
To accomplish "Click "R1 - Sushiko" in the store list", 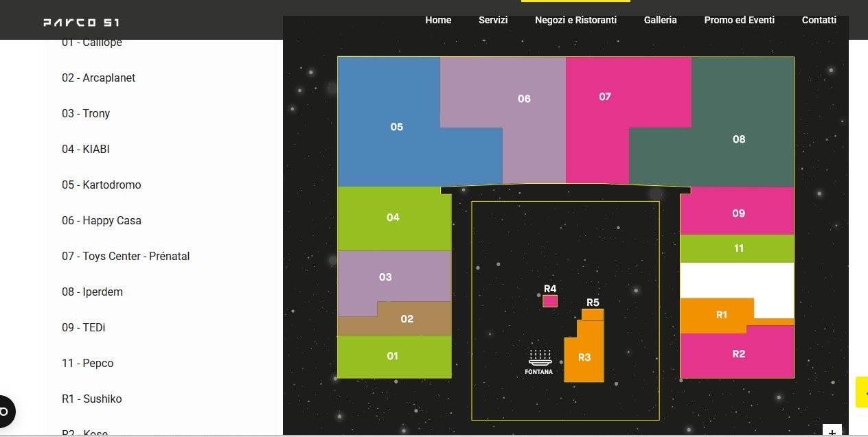I will pyautogui.click(x=92, y=399).
